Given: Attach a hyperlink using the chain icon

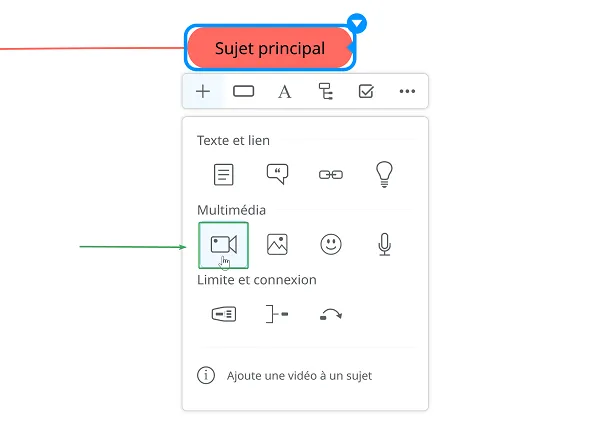Looking at the screenshot, I should [331, 175].
